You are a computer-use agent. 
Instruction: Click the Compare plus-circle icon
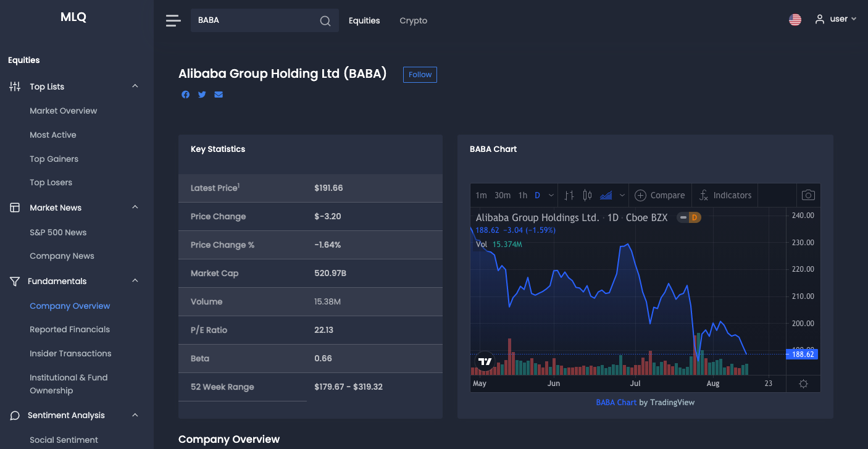640,195
